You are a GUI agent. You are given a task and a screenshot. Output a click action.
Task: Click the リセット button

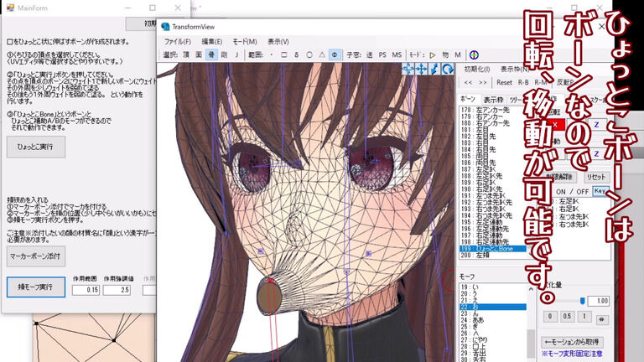click(596, 177)
